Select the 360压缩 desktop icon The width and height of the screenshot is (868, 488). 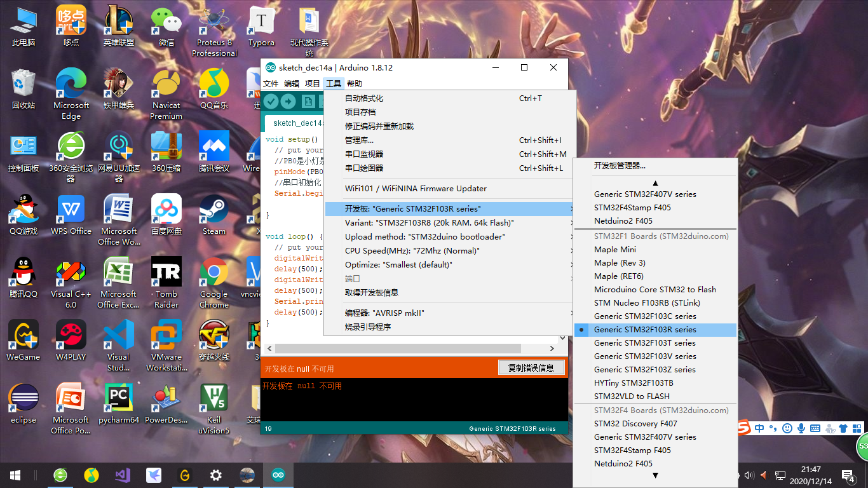pyautogui.click(x=166, y=152)
